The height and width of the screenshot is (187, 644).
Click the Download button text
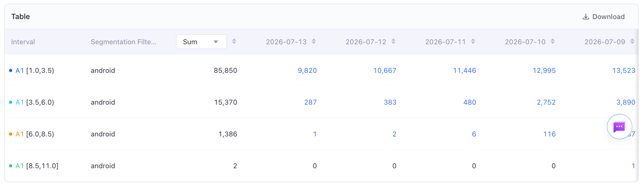pos(608,17)
